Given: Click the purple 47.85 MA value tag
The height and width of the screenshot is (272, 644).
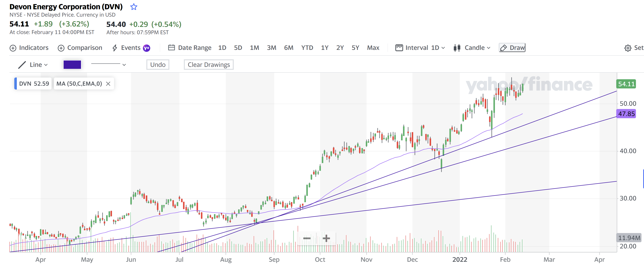Looking at the screenshot, I should click(626, 114).
